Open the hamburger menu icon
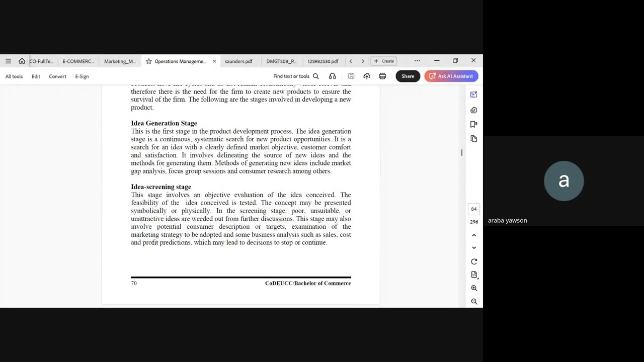This screenshot has width=644, height=362. click(x=8, y=61)
